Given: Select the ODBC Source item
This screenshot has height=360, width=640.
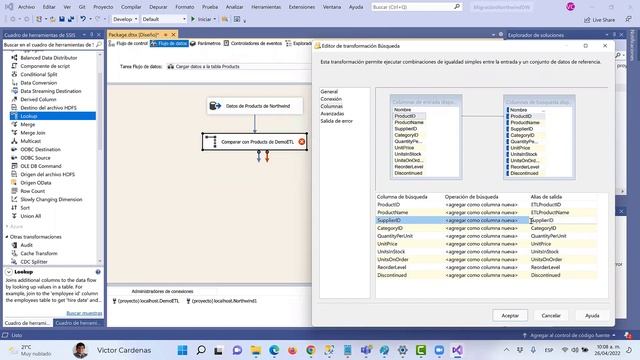Looking at the screenshot, I should 36,158.
